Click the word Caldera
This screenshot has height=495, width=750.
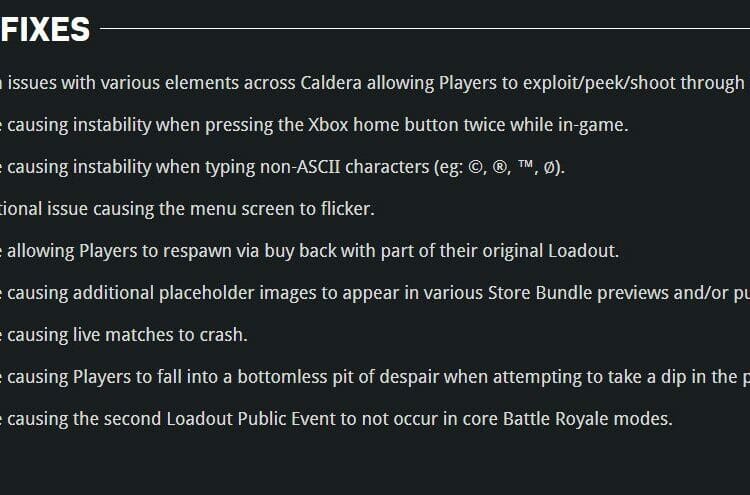click(x=331, y=83)
